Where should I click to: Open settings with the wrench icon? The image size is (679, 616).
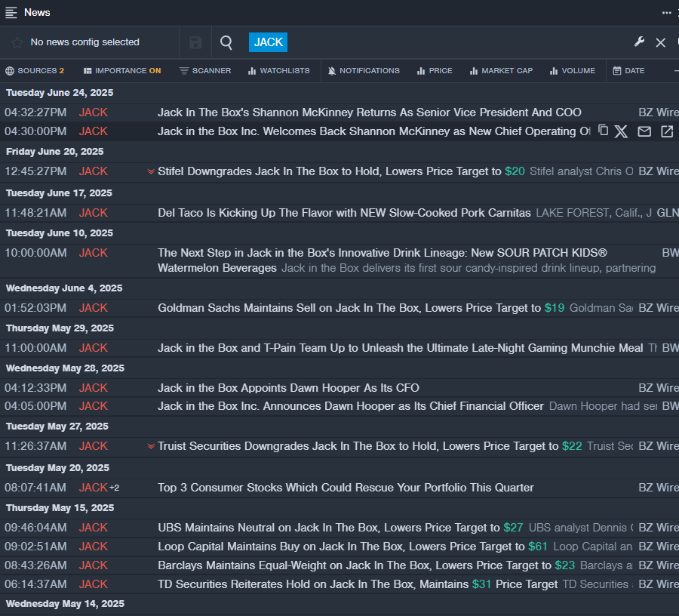point(639,42)
